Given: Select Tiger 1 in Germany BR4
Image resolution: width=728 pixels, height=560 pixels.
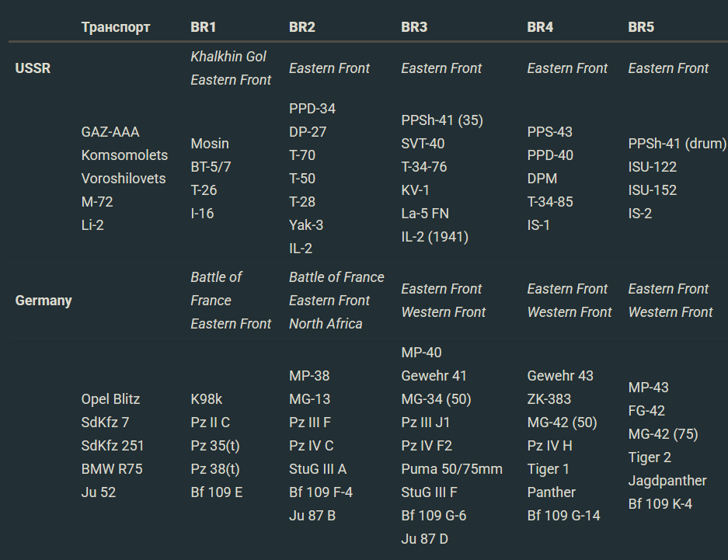Looking at the screenshot, I should pyautogui.click(x=548, y=469).
